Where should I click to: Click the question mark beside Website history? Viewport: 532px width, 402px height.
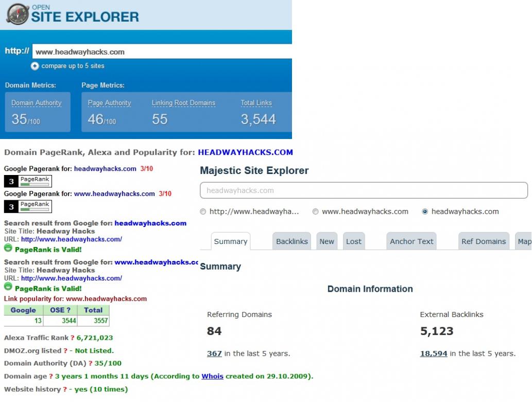coord(65,390)
